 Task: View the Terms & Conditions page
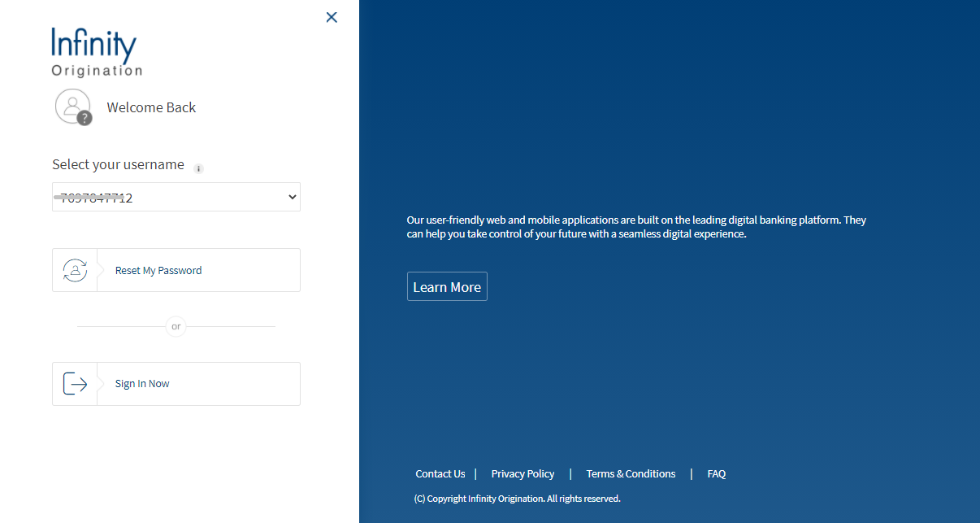coord(631,474)
